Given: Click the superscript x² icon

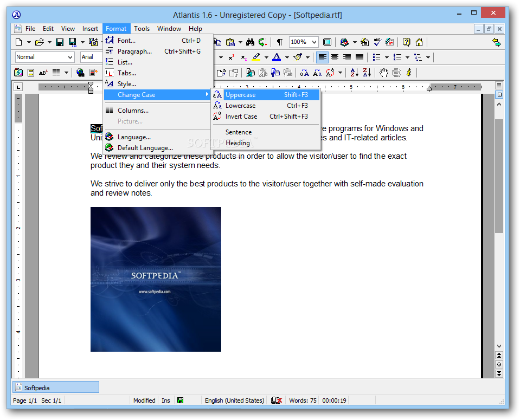Looking at the screenshot, I should 232,57.
